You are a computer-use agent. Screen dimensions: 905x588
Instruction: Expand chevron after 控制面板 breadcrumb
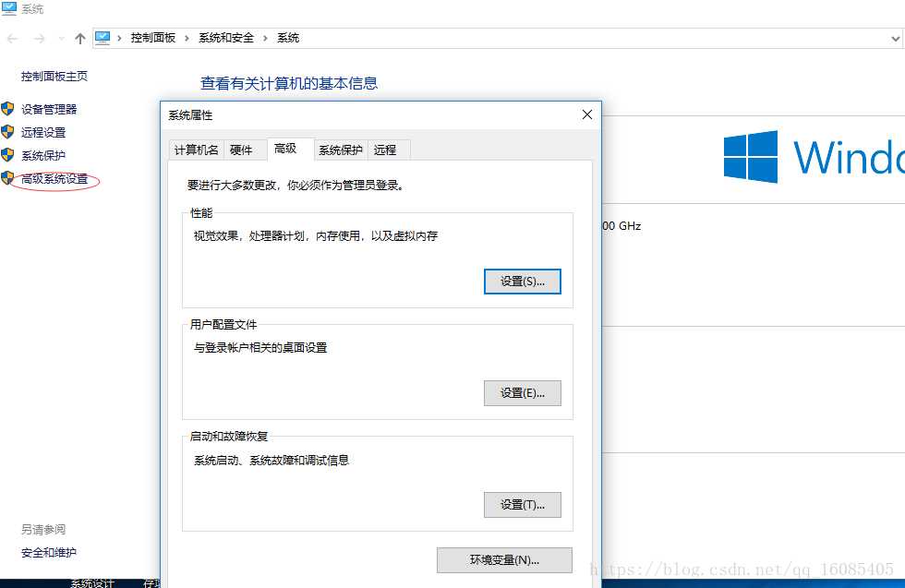(x=187, y=38)
